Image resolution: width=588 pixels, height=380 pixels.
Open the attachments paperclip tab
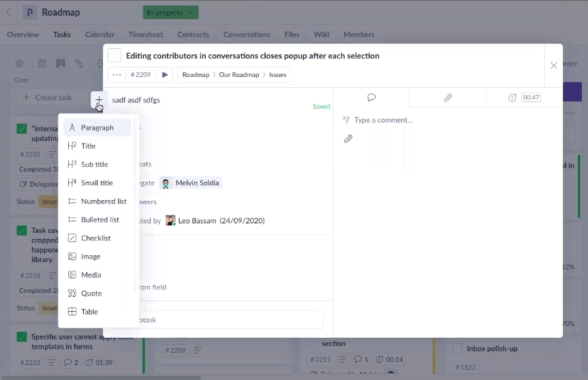coord(448,97)
